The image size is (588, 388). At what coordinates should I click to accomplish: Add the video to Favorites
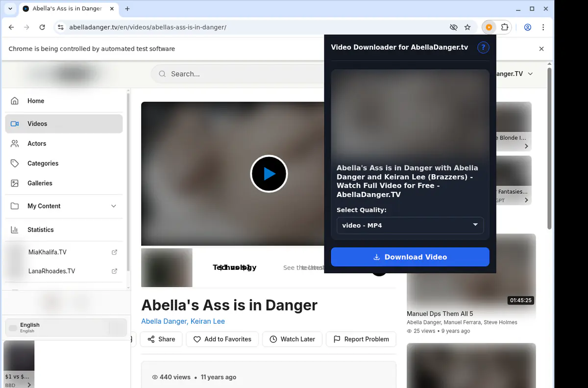[x=222, y=339]
